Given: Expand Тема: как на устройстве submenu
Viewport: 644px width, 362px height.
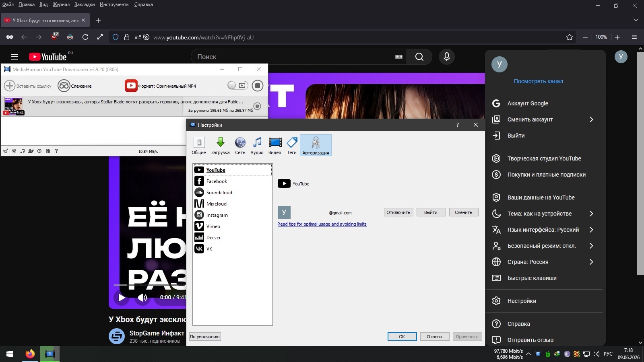Looking at the screenshot, I should 544,214.
